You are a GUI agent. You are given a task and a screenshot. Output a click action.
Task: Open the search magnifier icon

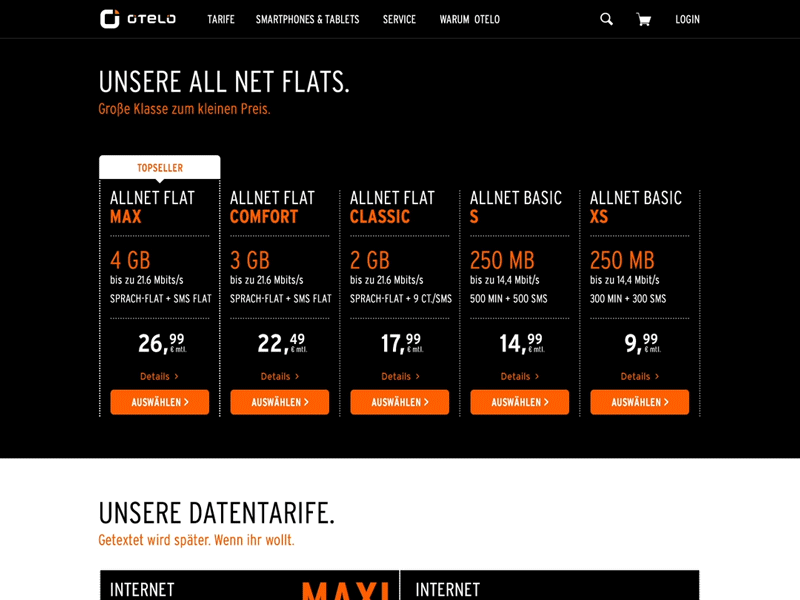pyautogui.click(x=606, y=19)
